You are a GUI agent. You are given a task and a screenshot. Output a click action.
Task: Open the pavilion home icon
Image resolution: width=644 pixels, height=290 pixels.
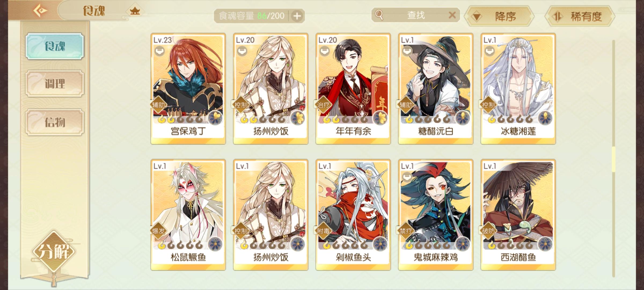click(x=135, y=11)
